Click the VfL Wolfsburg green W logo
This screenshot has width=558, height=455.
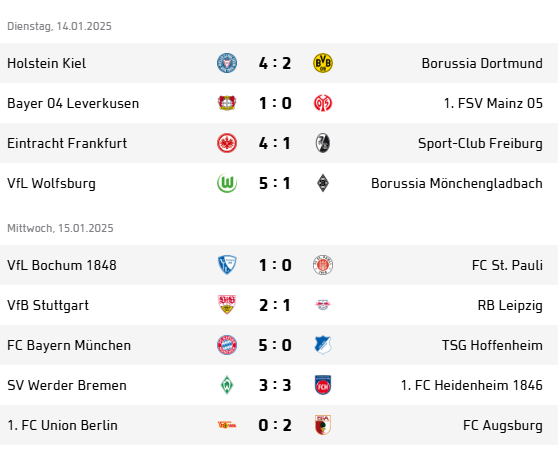227,183
